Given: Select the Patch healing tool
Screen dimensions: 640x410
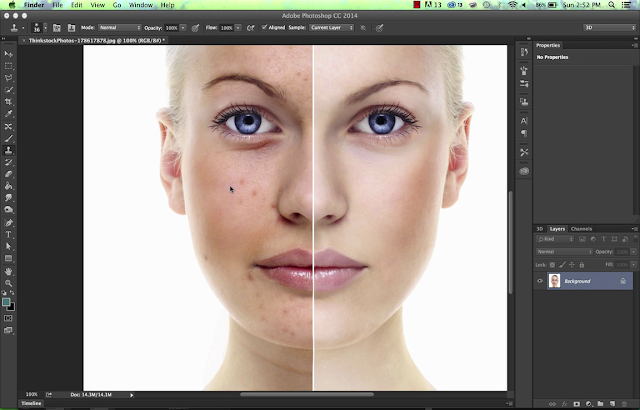Looking at the screenshot, I should (8, 126).
